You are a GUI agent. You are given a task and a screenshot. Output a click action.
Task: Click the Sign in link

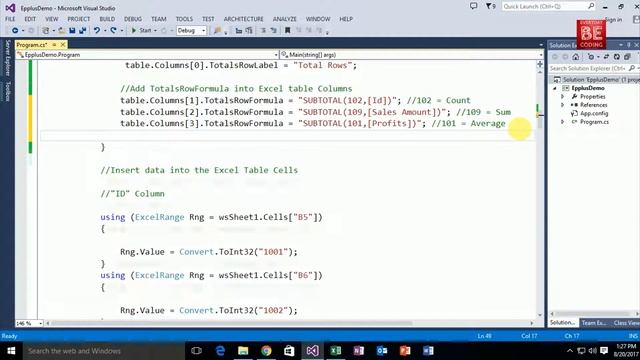pyautogui.click(x=613, y=20)
